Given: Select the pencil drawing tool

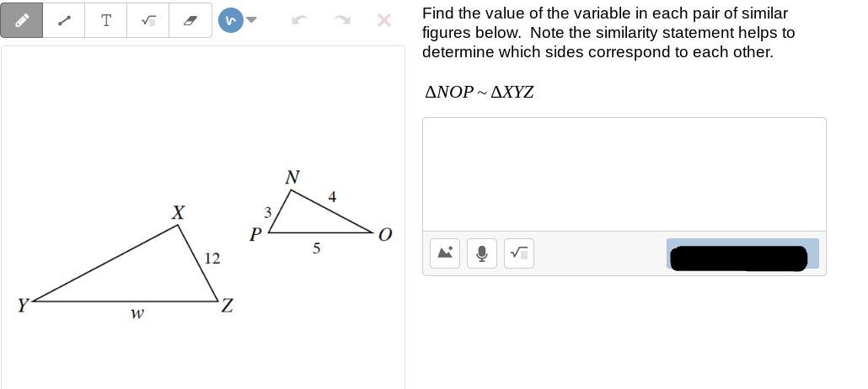Looking at the screenshot, I should coord(22,20).
